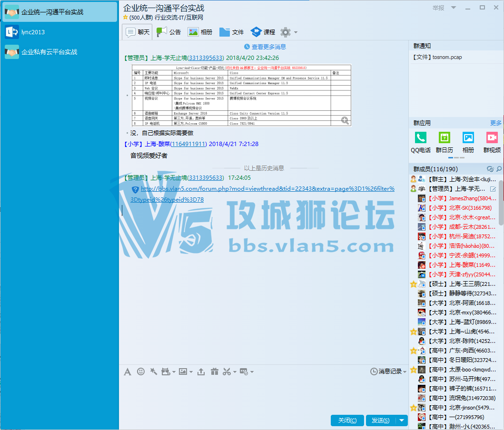The image size is (504, 430).
Task: Select 企业私有云平台实战 conversation
Action: pyautogui.click(x=59, y=52)
